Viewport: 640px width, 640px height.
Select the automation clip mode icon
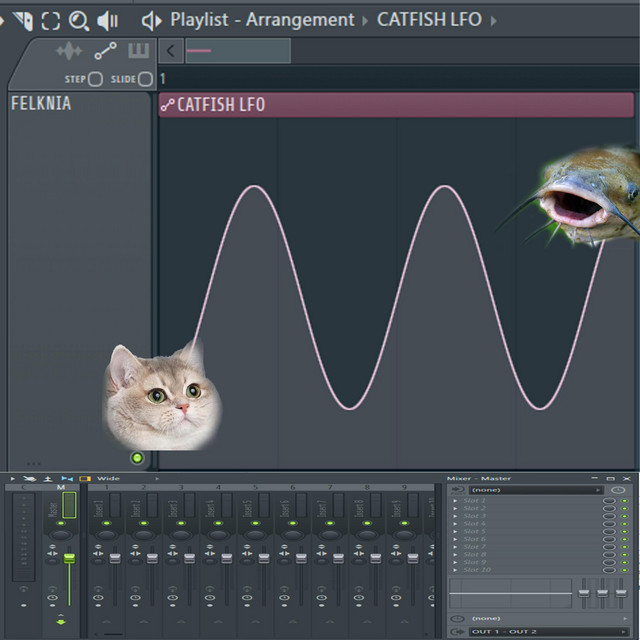(104, 51)
